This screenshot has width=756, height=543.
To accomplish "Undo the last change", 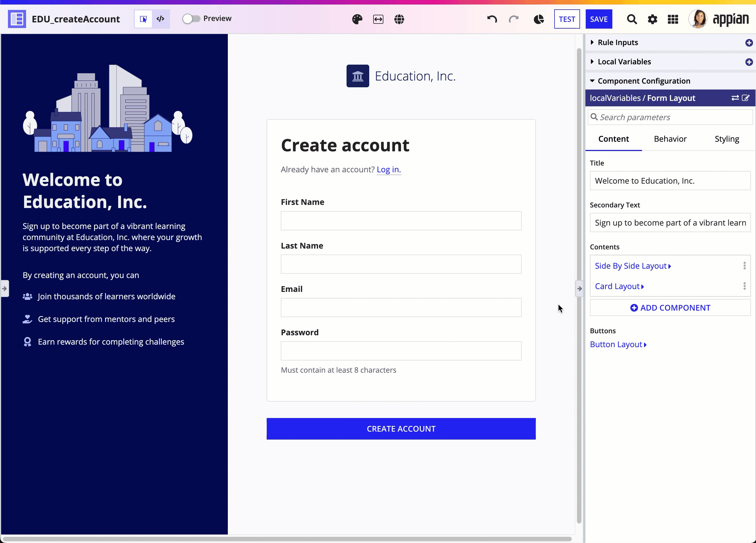I will coord(492,19).
